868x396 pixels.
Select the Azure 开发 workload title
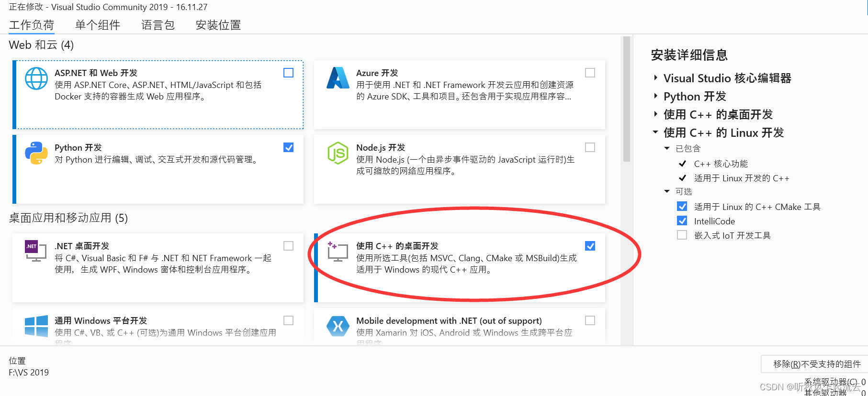pos(377,73)
